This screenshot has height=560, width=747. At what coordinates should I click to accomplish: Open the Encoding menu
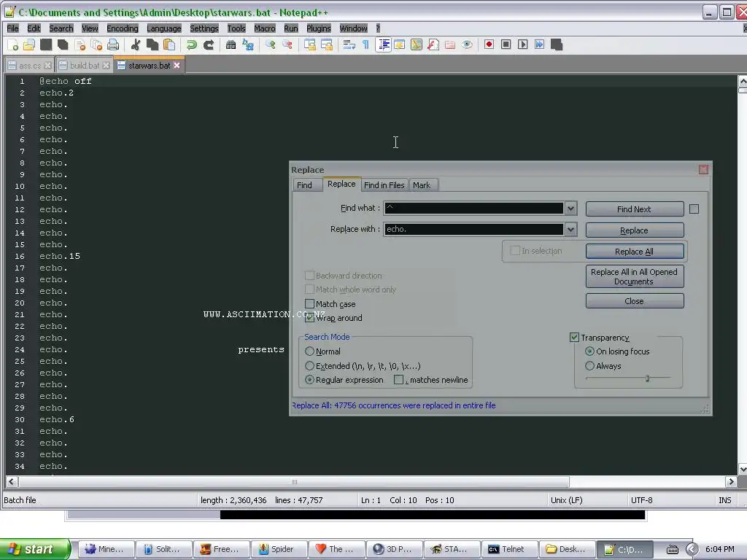(123, 28)
